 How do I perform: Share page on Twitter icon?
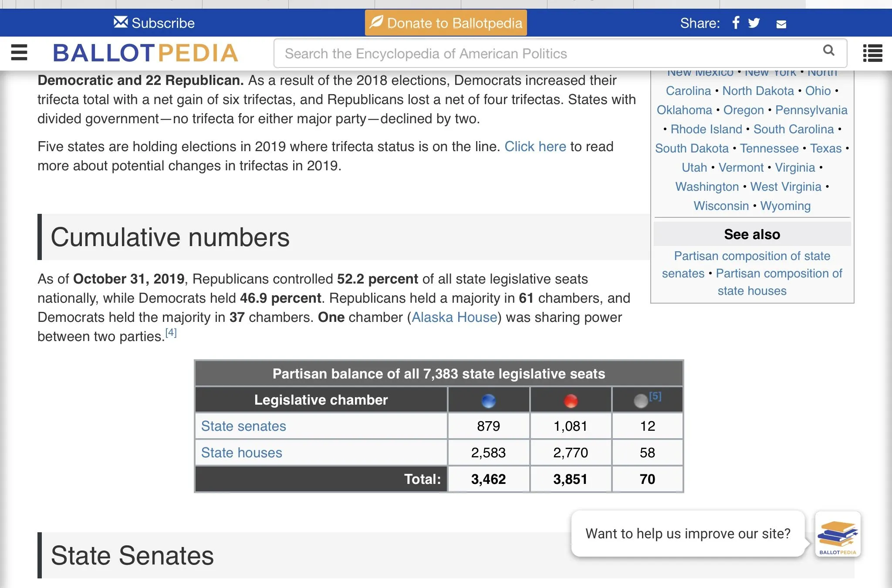tap(754, 23)
